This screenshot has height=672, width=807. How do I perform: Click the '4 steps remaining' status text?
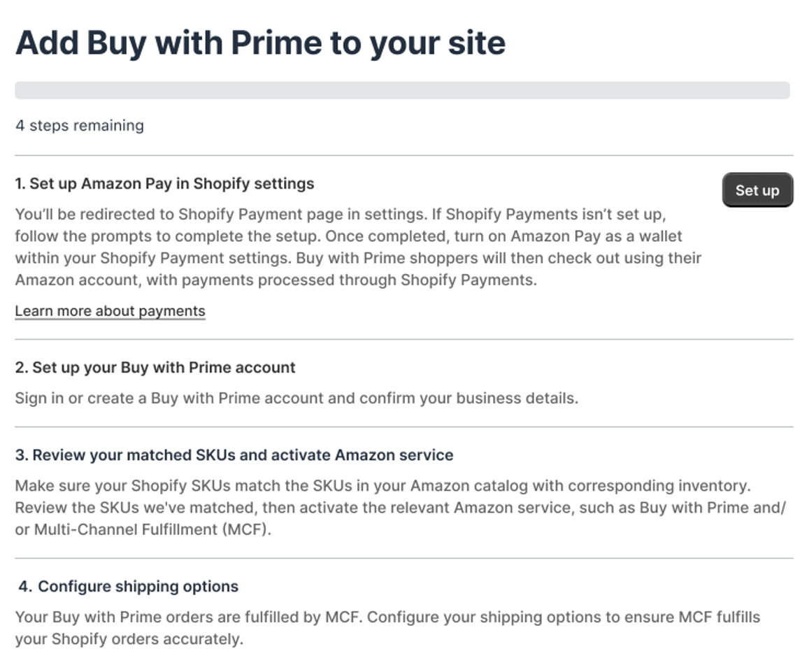(80, 126)
